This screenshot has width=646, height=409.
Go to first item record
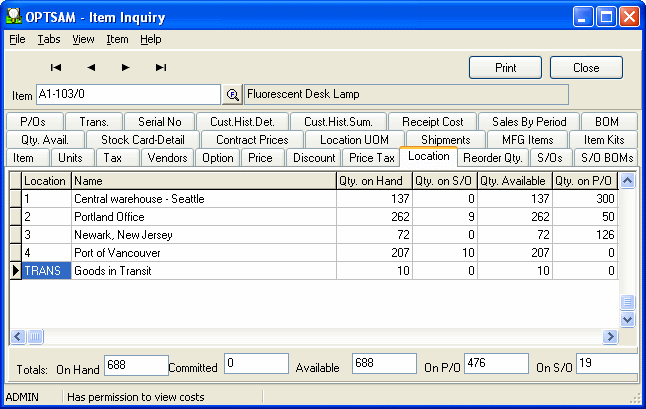click(56, 67)
